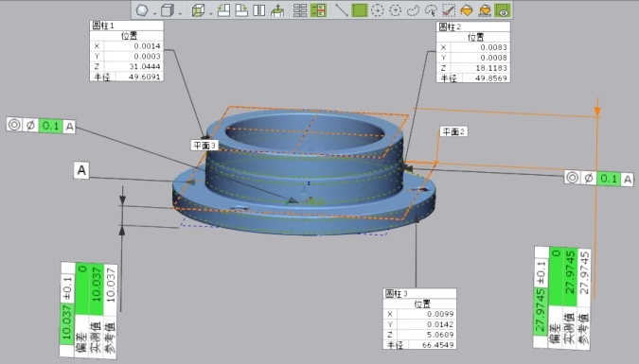The image size is (639, 364).
Task: Click the paint bucket fill selection icon
Action: [467, 10]
